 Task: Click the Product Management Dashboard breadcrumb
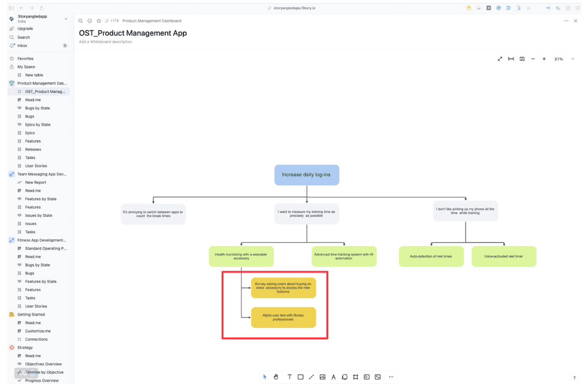[x=152, y=21]
